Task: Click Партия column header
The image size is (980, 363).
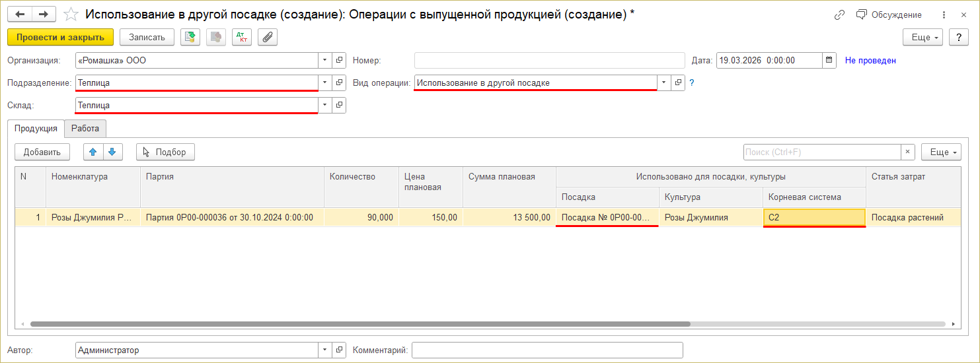Action: (x=232, y=187)
